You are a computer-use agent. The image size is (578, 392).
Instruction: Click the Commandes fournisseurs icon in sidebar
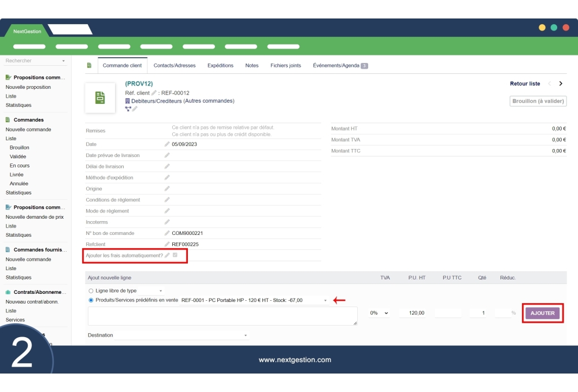click(6, 249)
